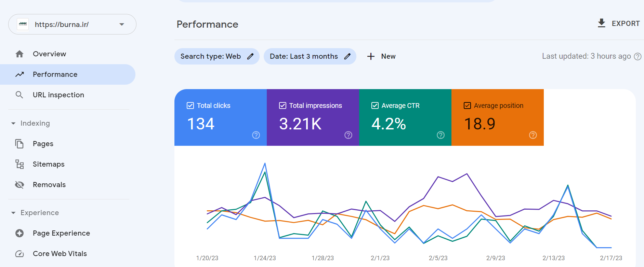Click the URL inspection magnifier icon
The height and width of the screenshot is (267, 644).
click(x=19, y=95)
